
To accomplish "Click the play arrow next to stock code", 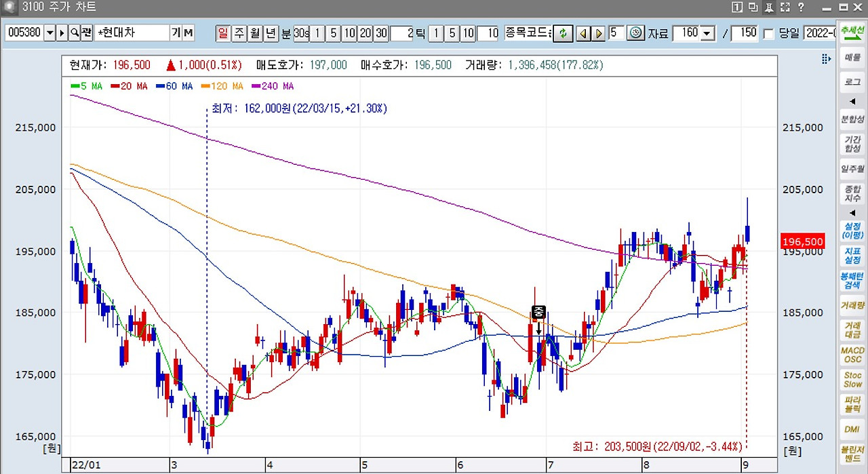I will [62, 33].
